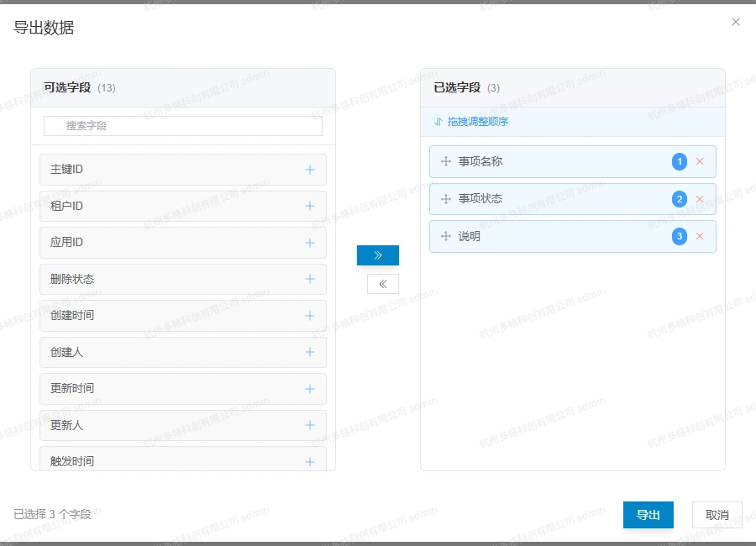Viewport: 756px width, 546px height.
Task: Select the 应用ID field label
Action: [66, 242]
